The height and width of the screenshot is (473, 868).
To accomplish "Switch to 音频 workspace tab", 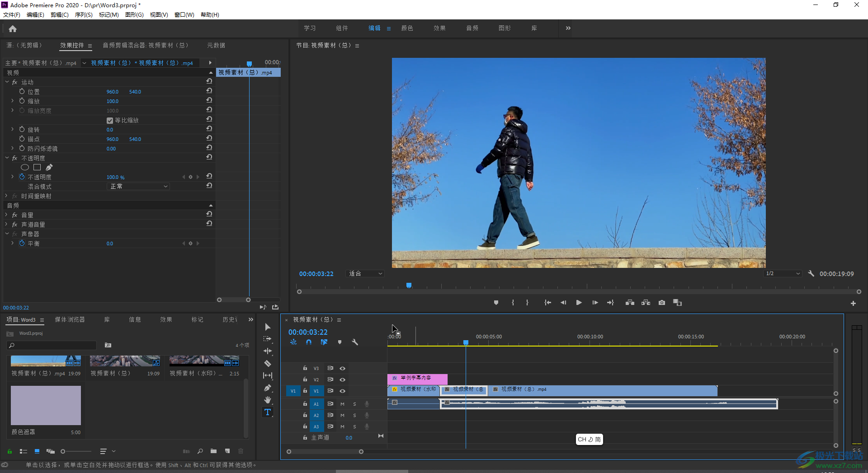I will (472, 28).
